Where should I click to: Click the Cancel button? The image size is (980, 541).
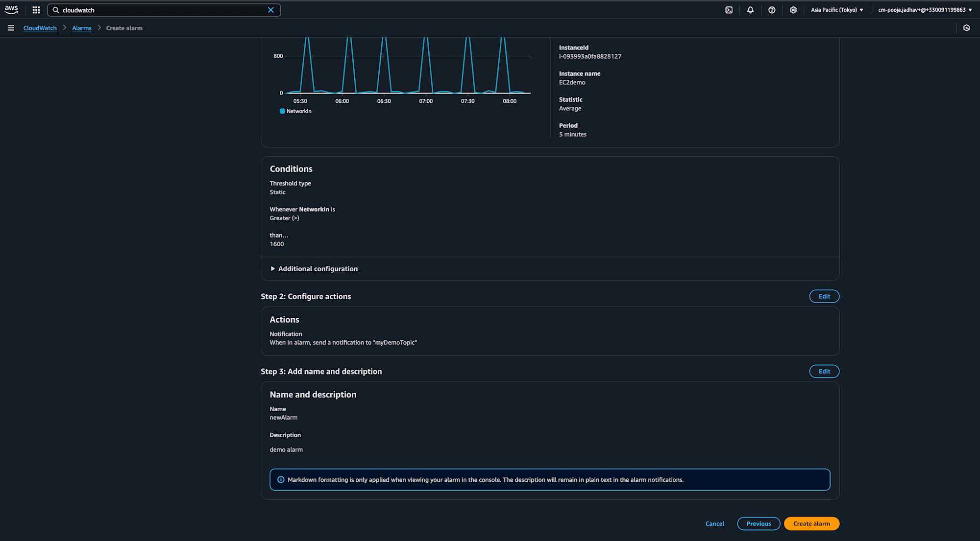tap(715, 523)
